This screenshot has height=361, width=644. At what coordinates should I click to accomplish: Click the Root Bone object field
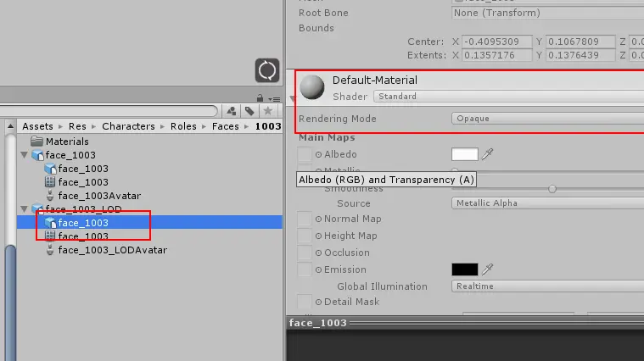pos(547,13)
